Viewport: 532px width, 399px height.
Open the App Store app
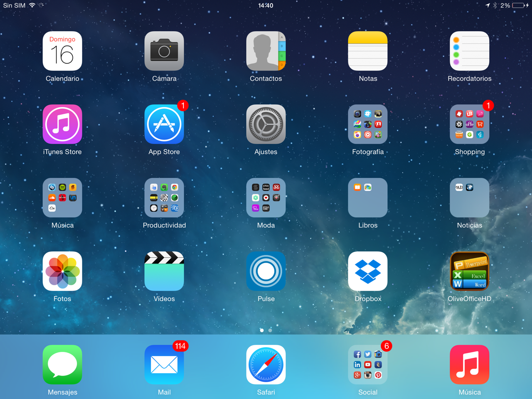164,124
